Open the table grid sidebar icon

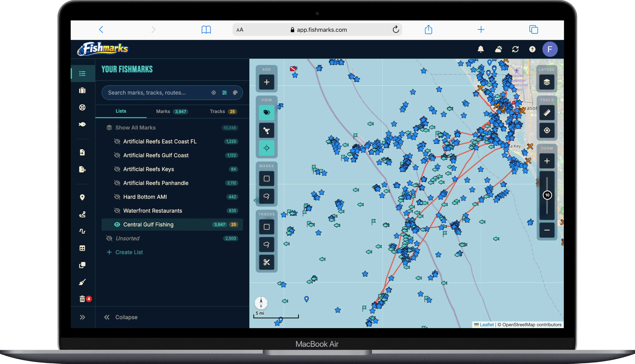[x=82, y=248]
